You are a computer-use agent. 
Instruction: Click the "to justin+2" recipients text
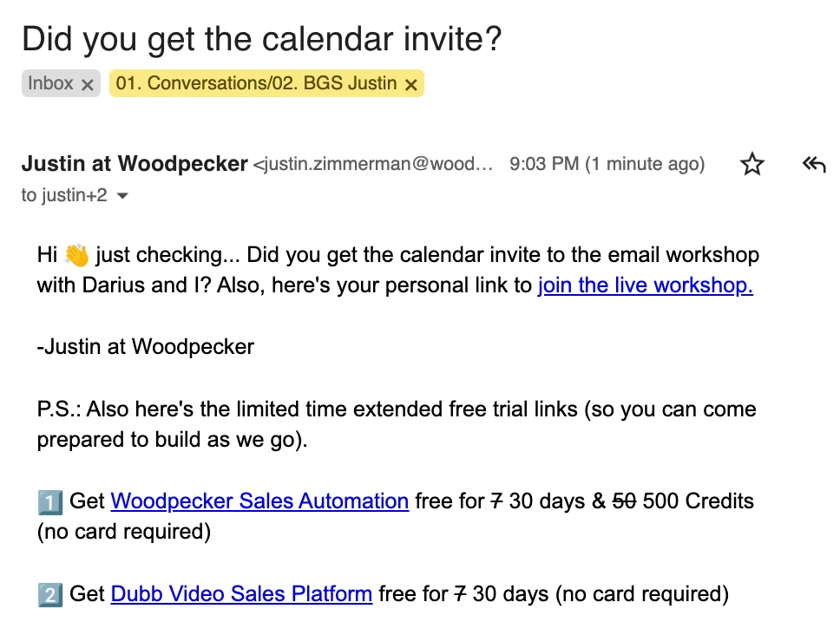[x=64, y=196]
